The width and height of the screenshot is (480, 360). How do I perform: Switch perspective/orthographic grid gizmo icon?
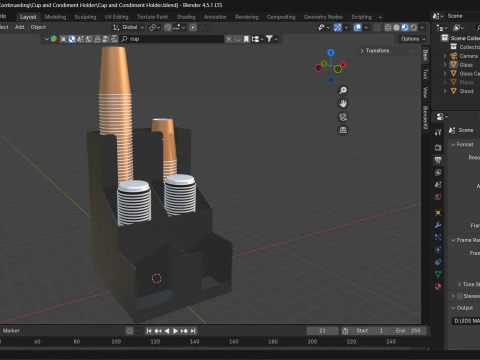pos(343,130)
